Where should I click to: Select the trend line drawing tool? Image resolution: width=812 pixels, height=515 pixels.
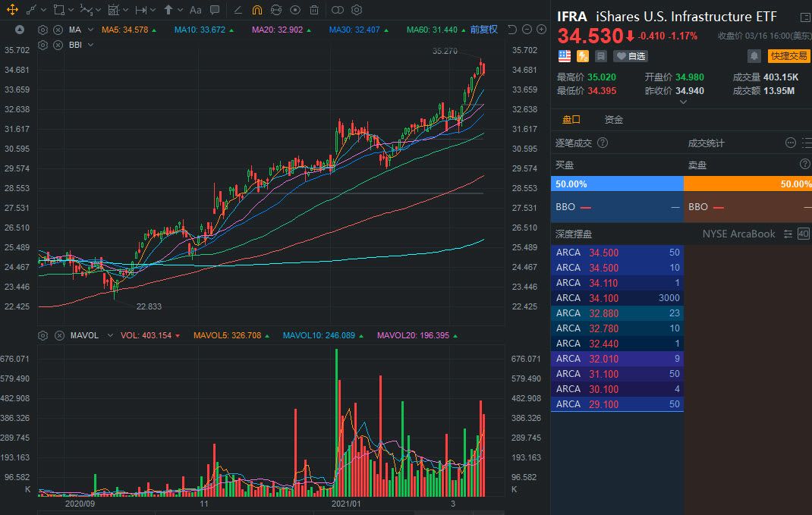[32, 10]
